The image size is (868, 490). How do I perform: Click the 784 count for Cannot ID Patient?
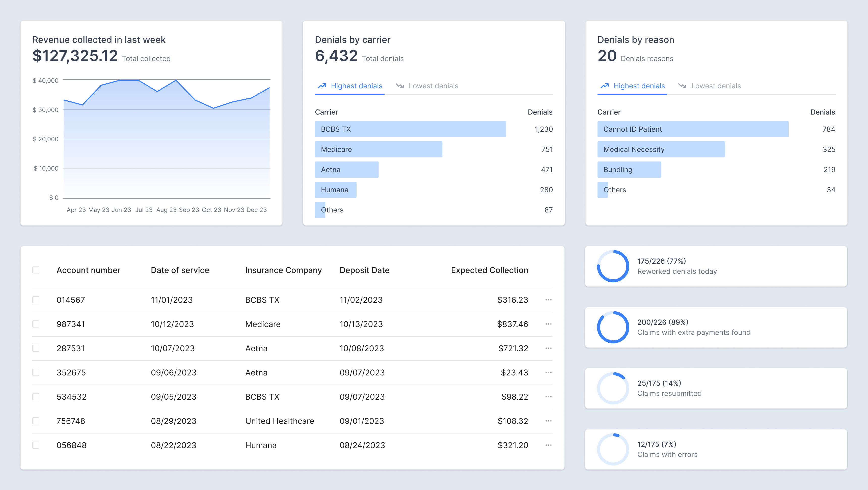pos(829,129)
